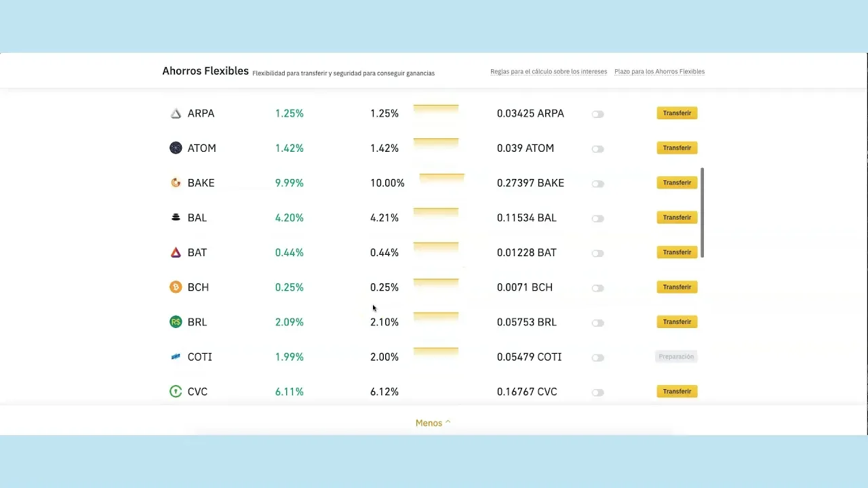
Task: Click the BAL coin icon
Action: (176, 218)
